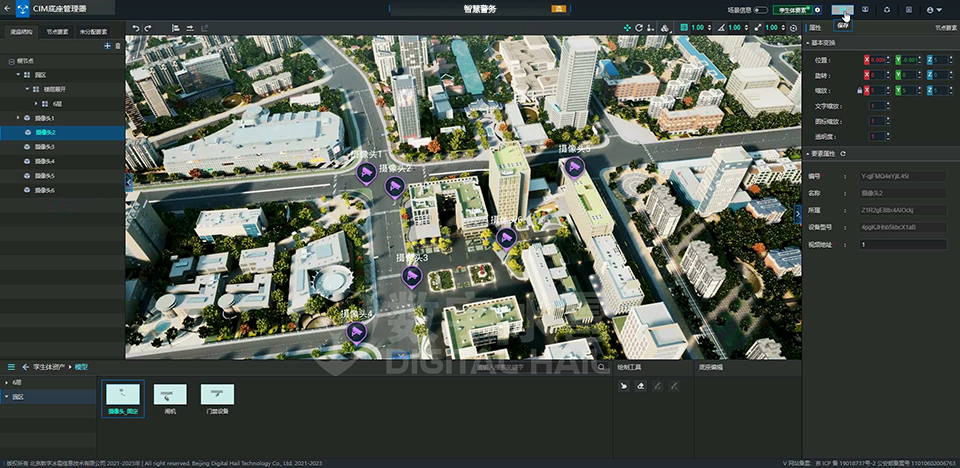Screen dimensions: 960x468
Task: Click the delete trash icon in tree panel
Action: pyautogui.click(x=118, y=46)
